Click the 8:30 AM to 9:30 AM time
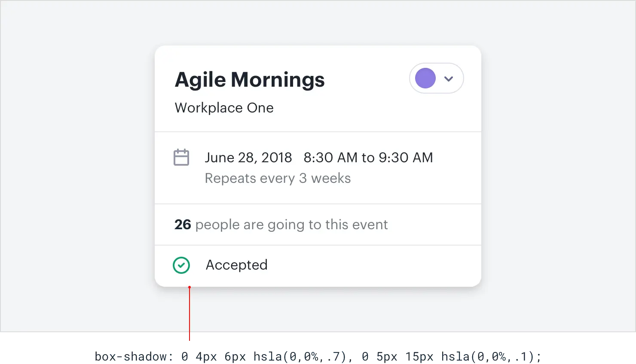 (368, 158)
